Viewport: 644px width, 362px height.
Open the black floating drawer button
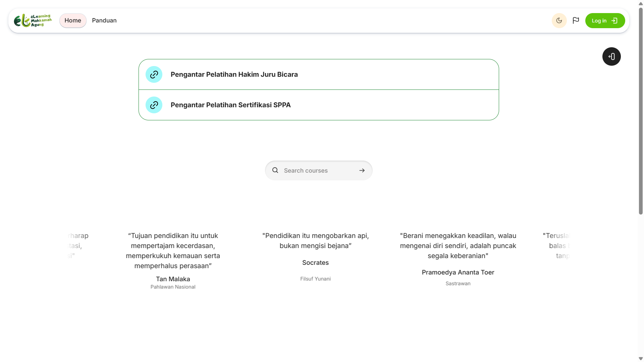(611, 57)
